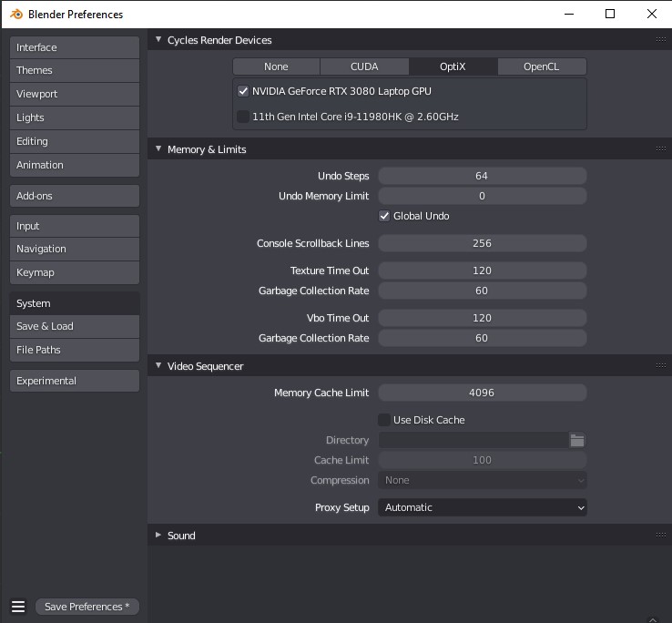Viewport: 672px width, 623px height.
Task: Open the Editing preferences section
Action: [75, 141]
